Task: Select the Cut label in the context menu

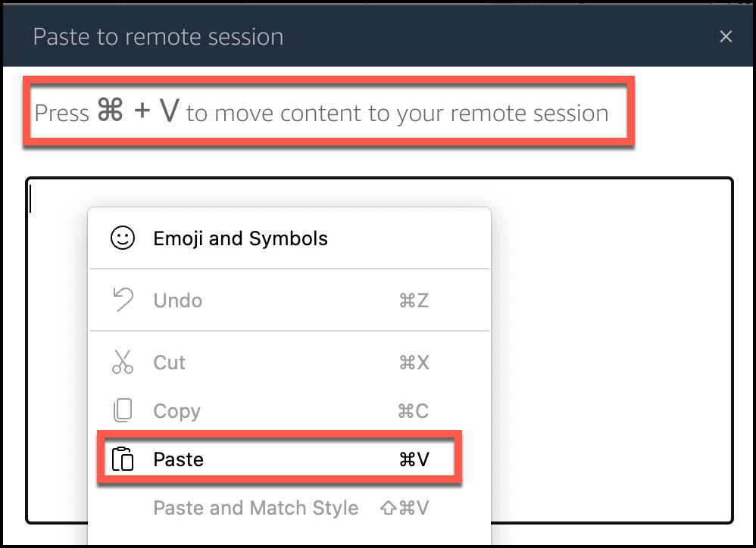Action: [169, 363]
